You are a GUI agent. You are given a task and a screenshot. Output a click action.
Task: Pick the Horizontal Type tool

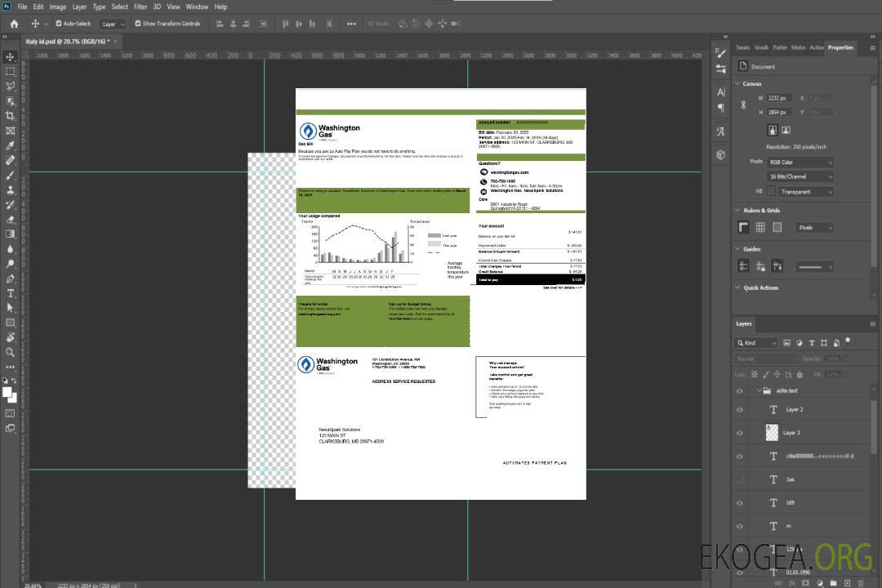[10, 293]
